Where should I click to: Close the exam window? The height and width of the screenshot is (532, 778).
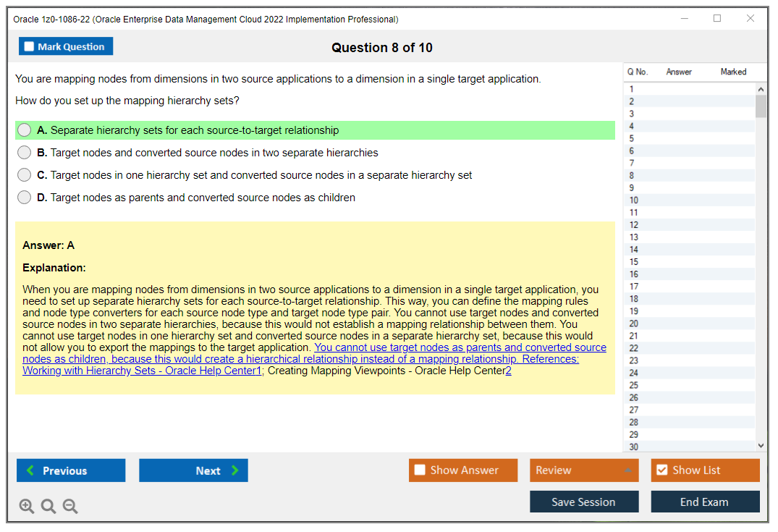(750, 19)
